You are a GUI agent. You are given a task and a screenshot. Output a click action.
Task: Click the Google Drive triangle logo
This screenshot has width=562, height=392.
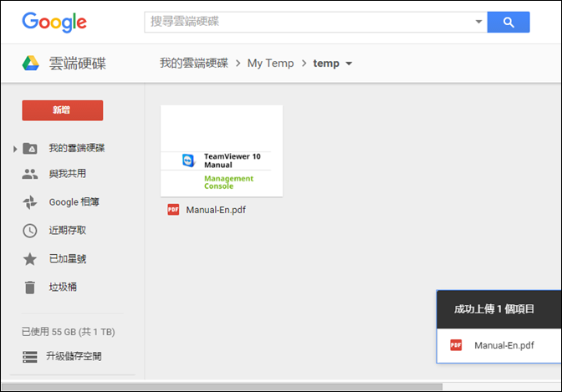click(x=30, y=64)
